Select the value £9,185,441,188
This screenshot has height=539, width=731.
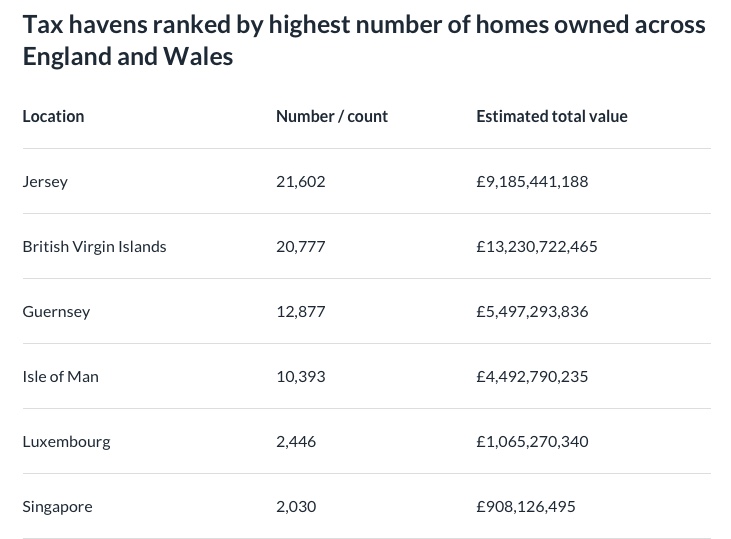[x=532, y=181]
